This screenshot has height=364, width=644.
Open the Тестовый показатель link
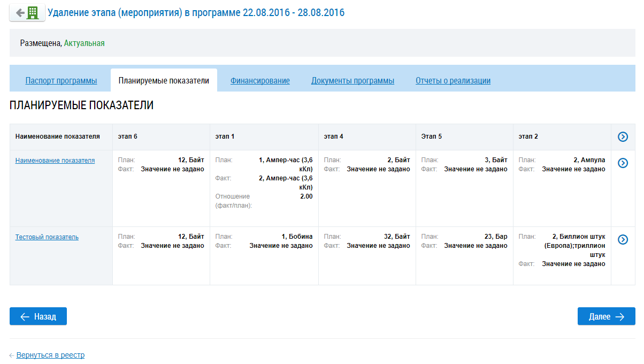point(47,237)
